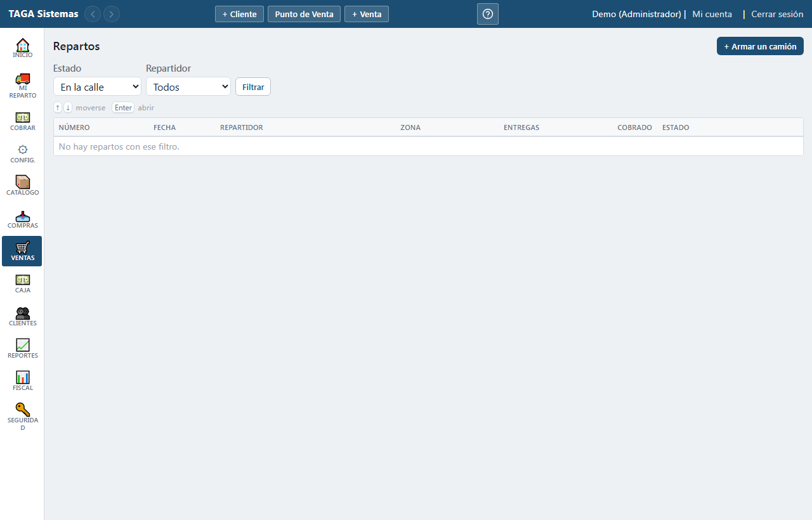This screenshot has width=812, height=520.
Task: Click the Repartos page heading
Action: click(76, 46)
